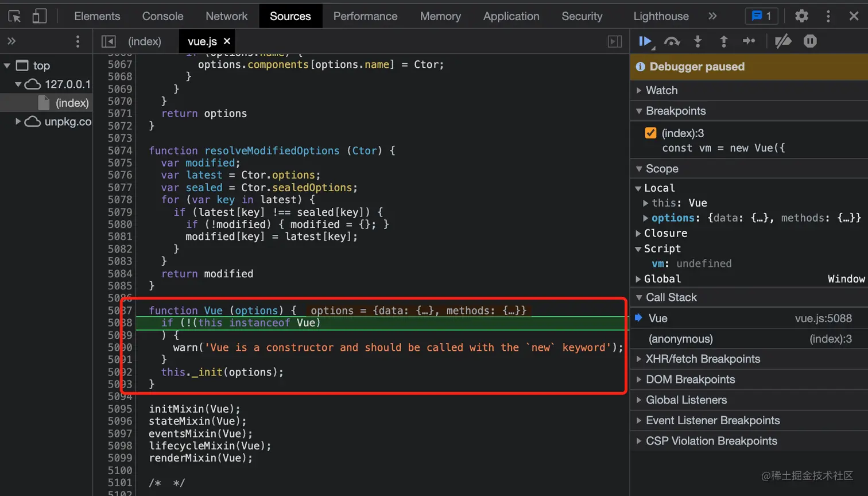Select the Global scope 'Window' value
868x496 pixels.
[x=846, y=279]
